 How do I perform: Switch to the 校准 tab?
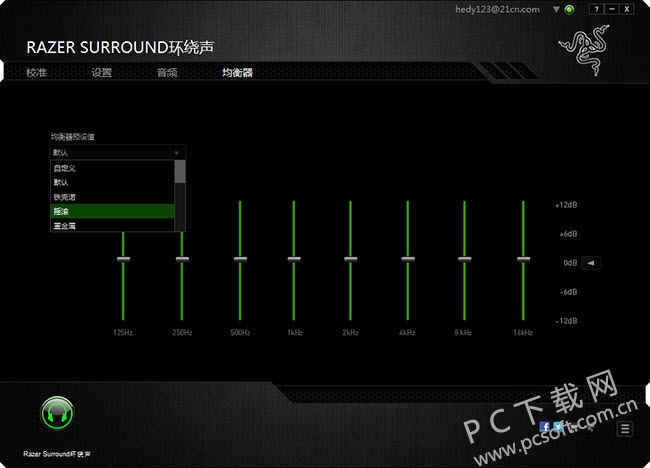click(x=36, y=73)
